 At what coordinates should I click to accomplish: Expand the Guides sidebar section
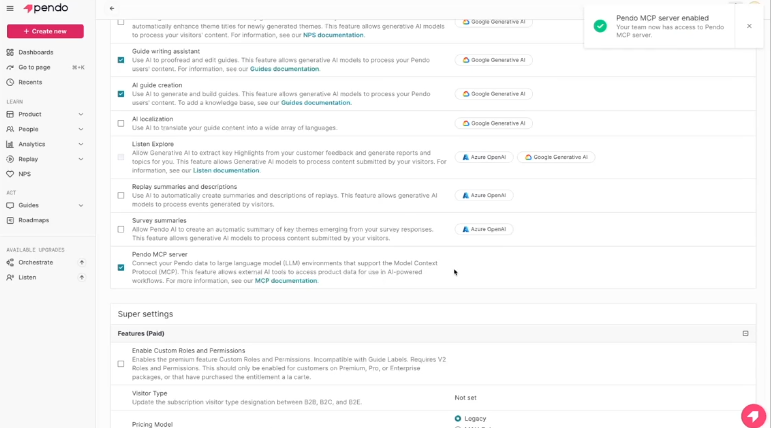(81, 205)
